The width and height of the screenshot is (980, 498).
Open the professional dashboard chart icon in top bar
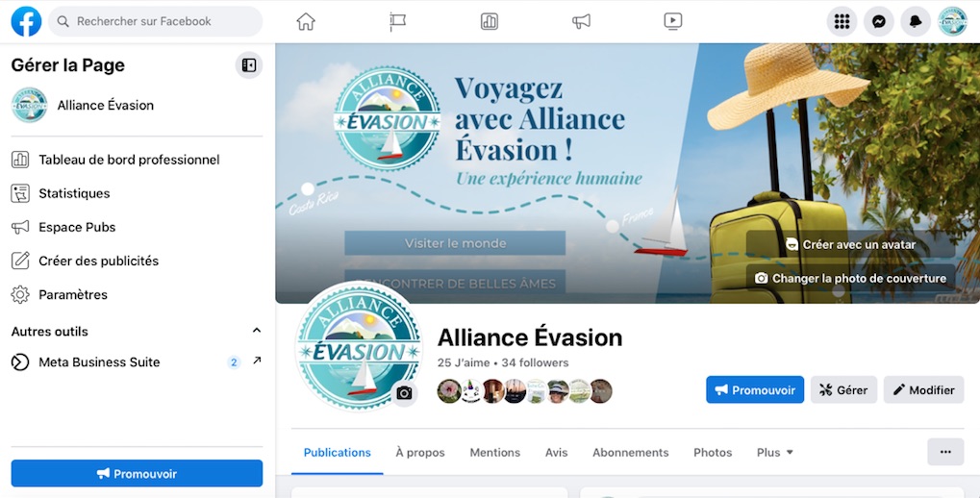point(490,21)
